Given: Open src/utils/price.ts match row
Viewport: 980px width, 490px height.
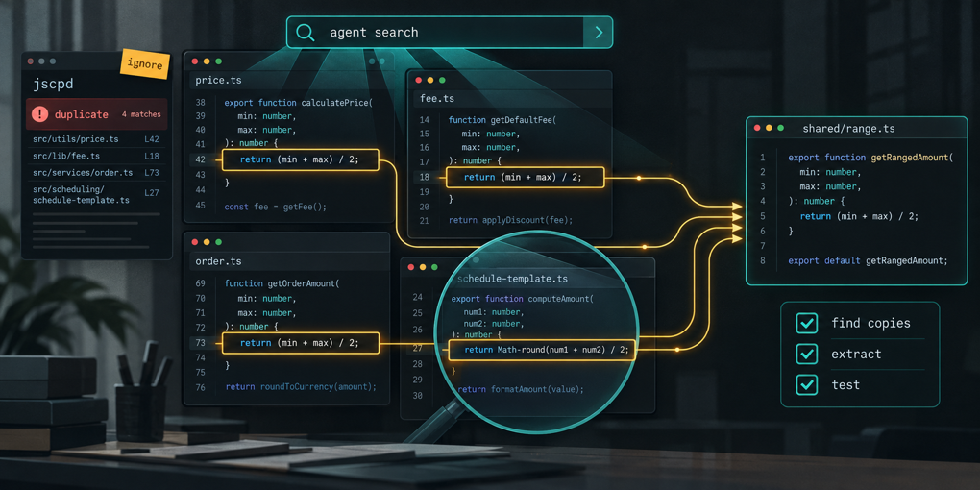Looking at the screenshot, I should 96,138.
